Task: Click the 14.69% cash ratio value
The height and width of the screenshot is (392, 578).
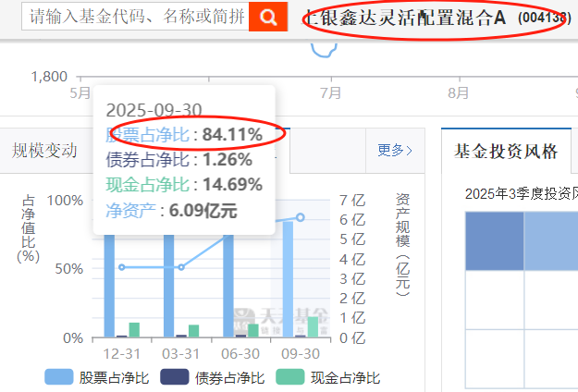Action: (x=233, y=185)
